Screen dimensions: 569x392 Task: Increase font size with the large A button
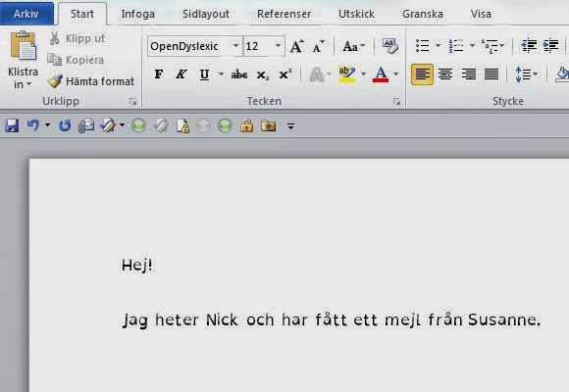(297, 46)
